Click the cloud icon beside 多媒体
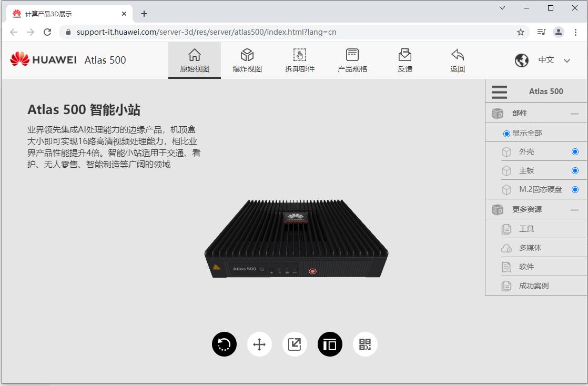The image size is (588, 386). (506, 248)
